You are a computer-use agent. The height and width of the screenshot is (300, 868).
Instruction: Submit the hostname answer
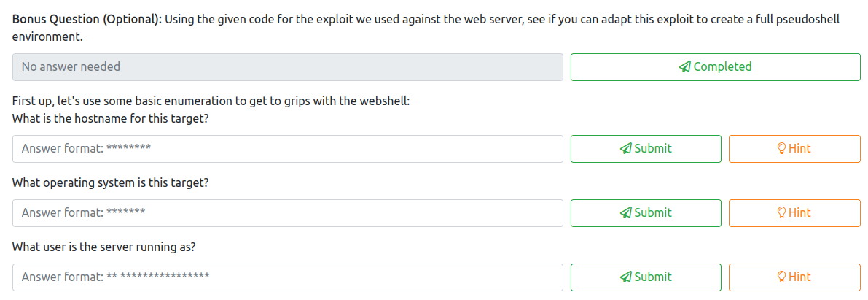646,149
